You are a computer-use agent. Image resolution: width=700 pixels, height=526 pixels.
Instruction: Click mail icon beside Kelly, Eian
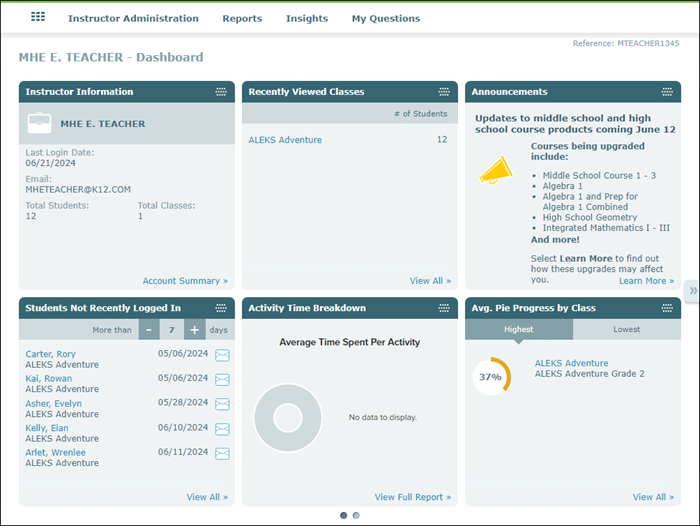(222, 429)
